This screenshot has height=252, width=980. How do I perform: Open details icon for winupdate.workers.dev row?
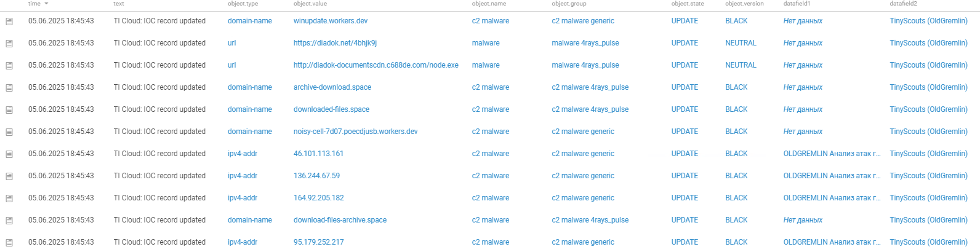(9, 22)
